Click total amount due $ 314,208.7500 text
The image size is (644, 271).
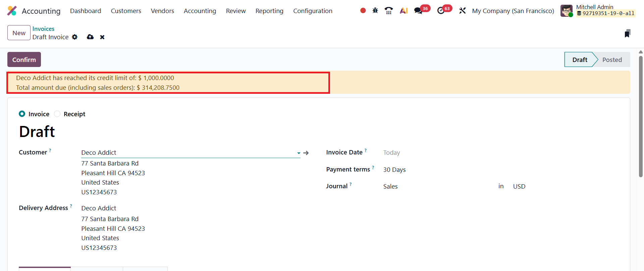[158, 87]
